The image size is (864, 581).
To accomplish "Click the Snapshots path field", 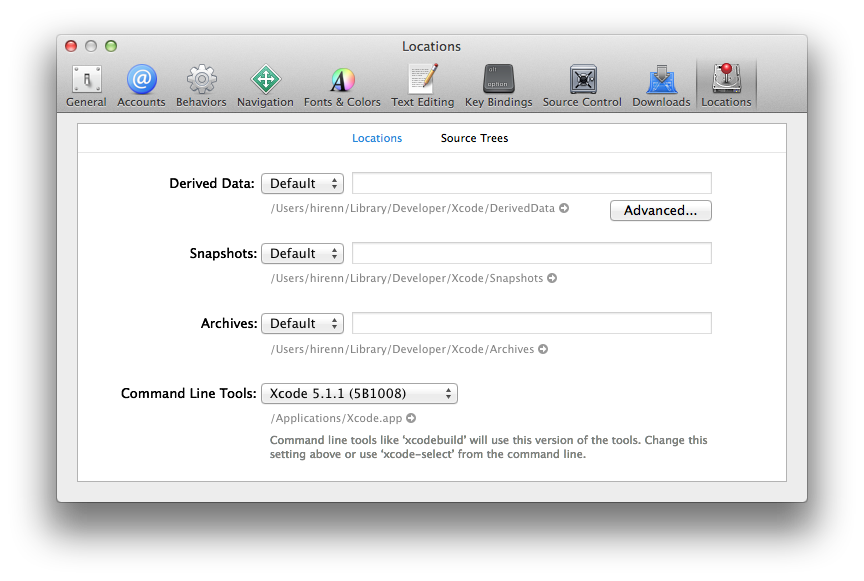I will click(532, 253).
